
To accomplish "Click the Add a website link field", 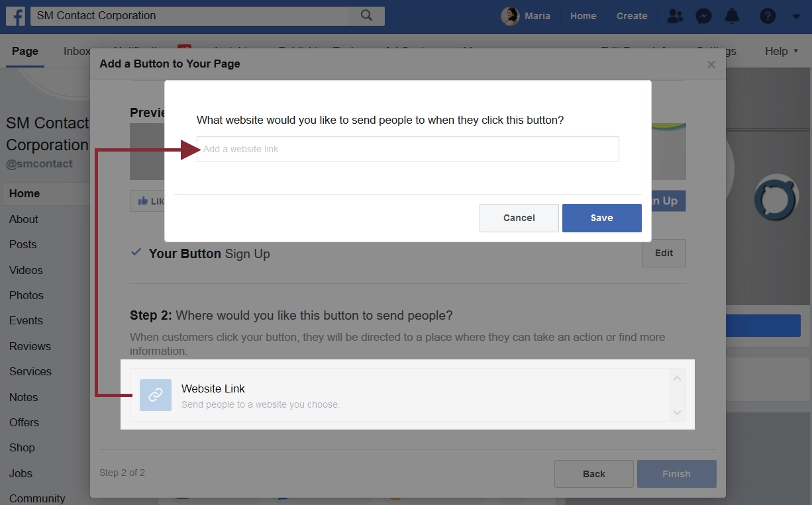I will (407, 149).
